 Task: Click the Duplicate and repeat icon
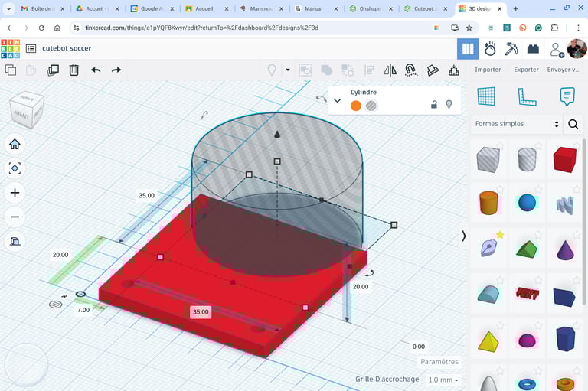[x=53, y=70]
